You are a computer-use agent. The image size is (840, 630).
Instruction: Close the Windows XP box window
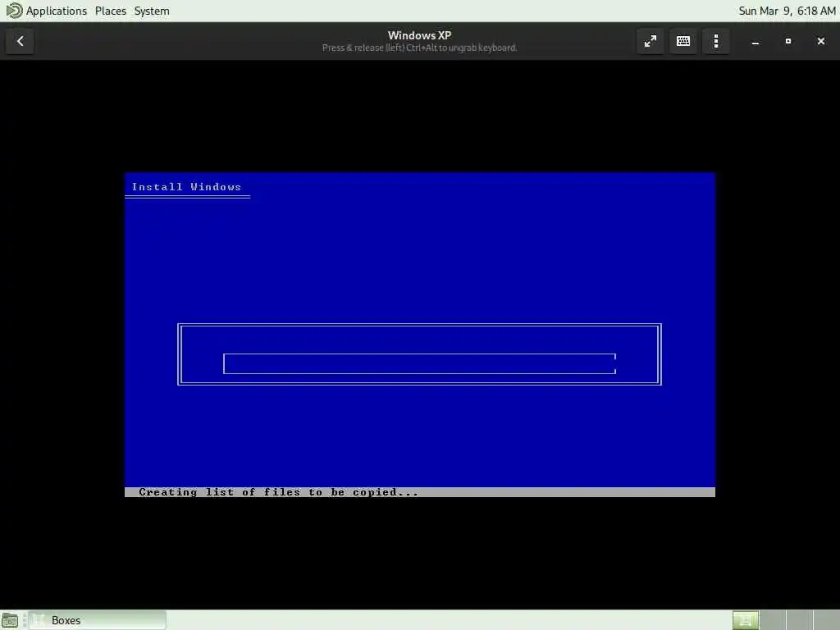click(820, 41)
